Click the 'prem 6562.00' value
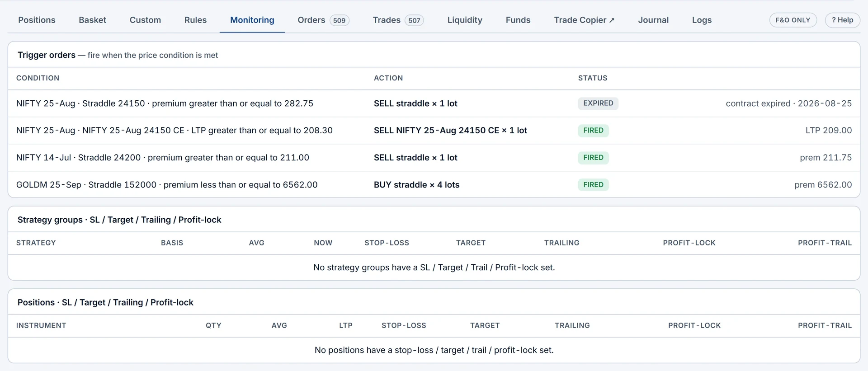This screenshot has height=371, width=868. pyautogui.click(x=823, y=185)
